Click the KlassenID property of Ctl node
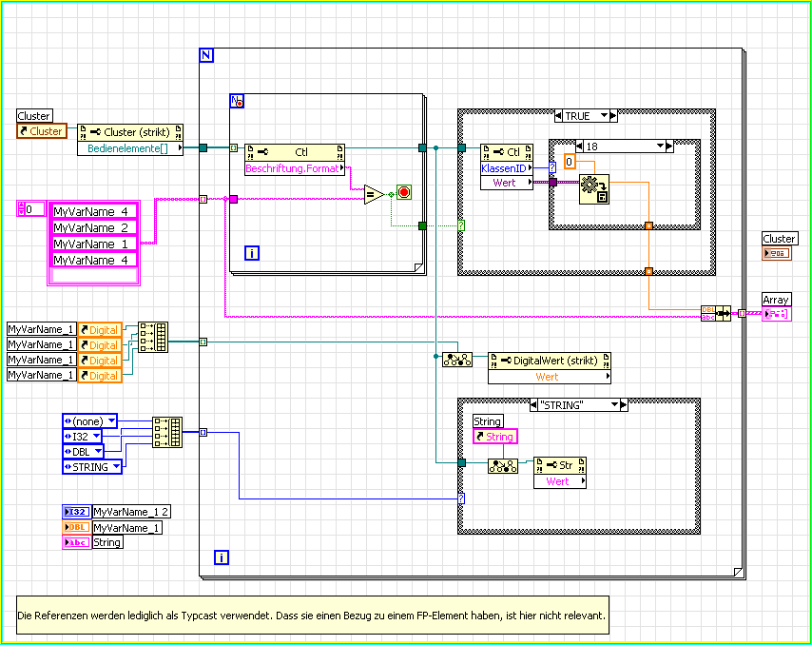The height and width of the screenshot is (645, 812). coord(507,167)
